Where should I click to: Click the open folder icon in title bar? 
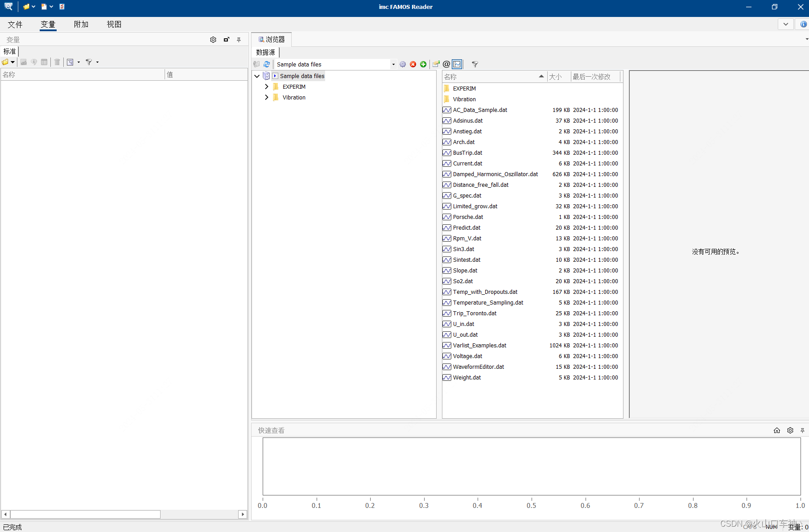(26, 7)
